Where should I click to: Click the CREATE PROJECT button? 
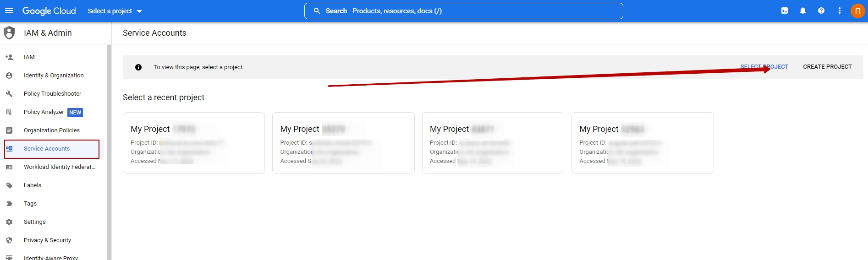pyautogui.click(x=827, y=67)
